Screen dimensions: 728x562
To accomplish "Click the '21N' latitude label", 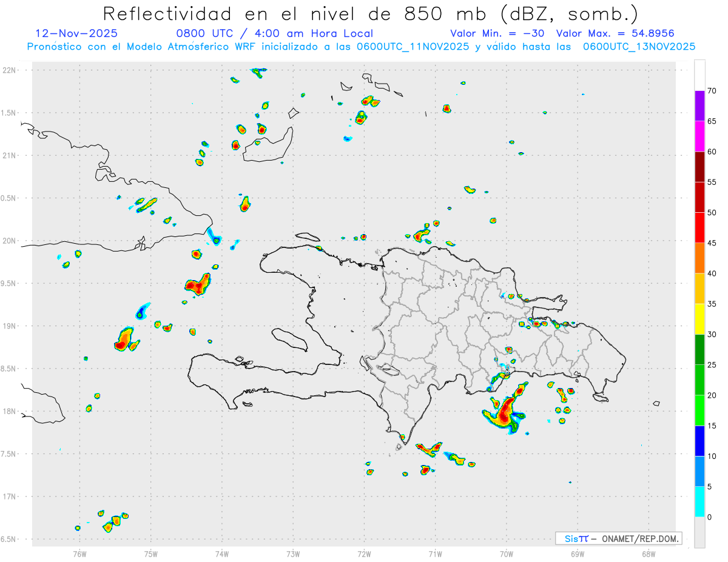I will tap(10, 155).
